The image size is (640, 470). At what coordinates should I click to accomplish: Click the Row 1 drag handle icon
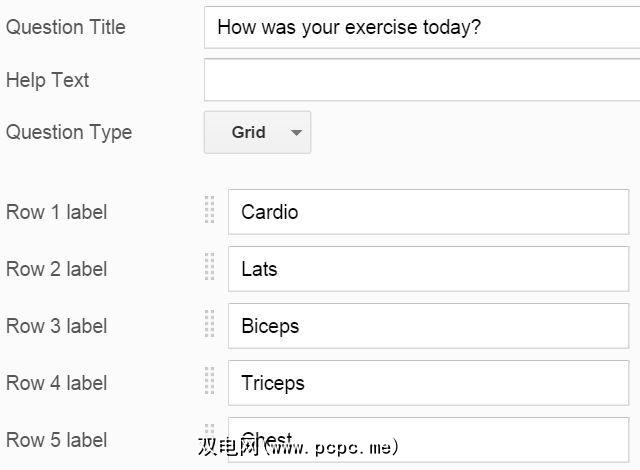(x=210, y=211)
